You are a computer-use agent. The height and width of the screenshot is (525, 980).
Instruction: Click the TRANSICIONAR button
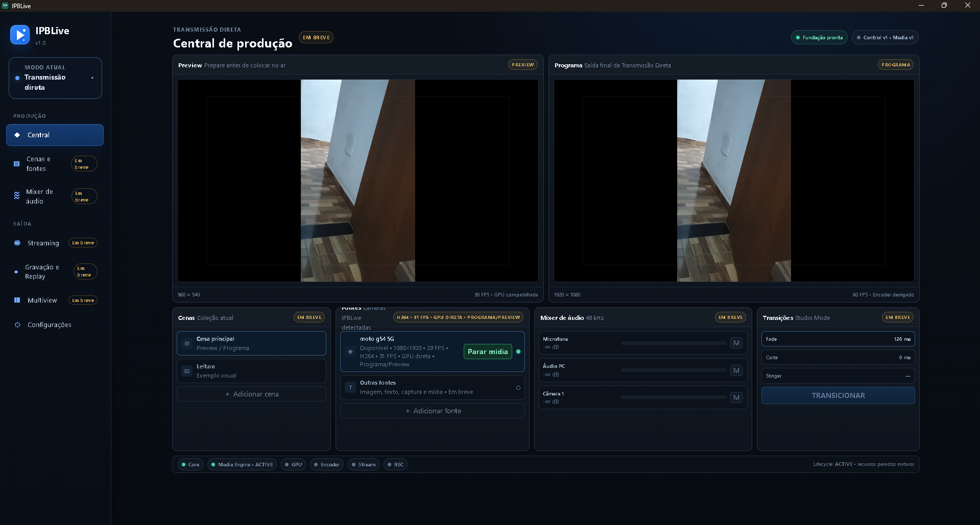tap(838, 395)
